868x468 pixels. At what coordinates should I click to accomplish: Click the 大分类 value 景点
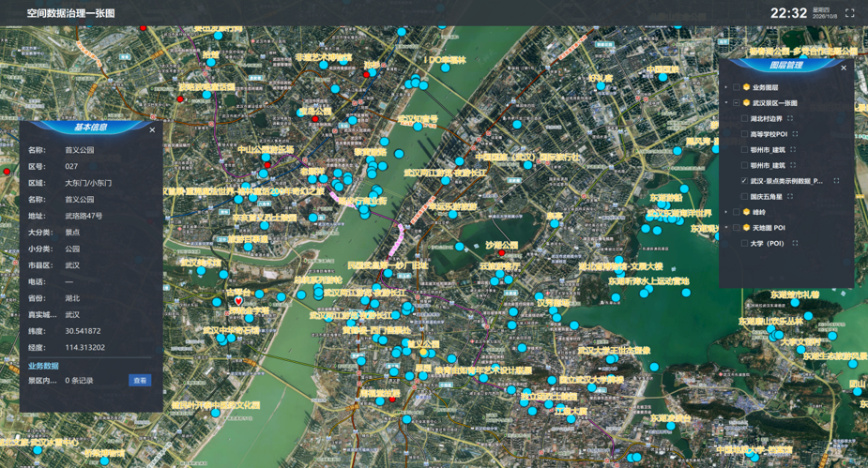[x=72, y=233]
